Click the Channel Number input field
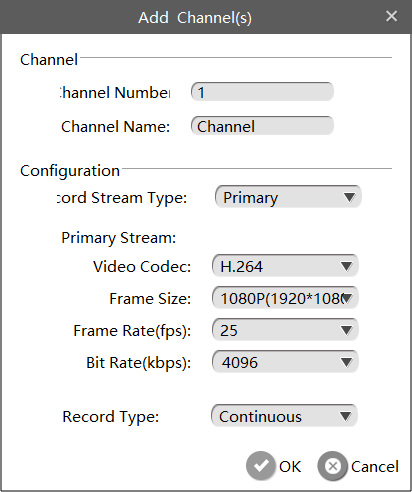 click(262, 92)
